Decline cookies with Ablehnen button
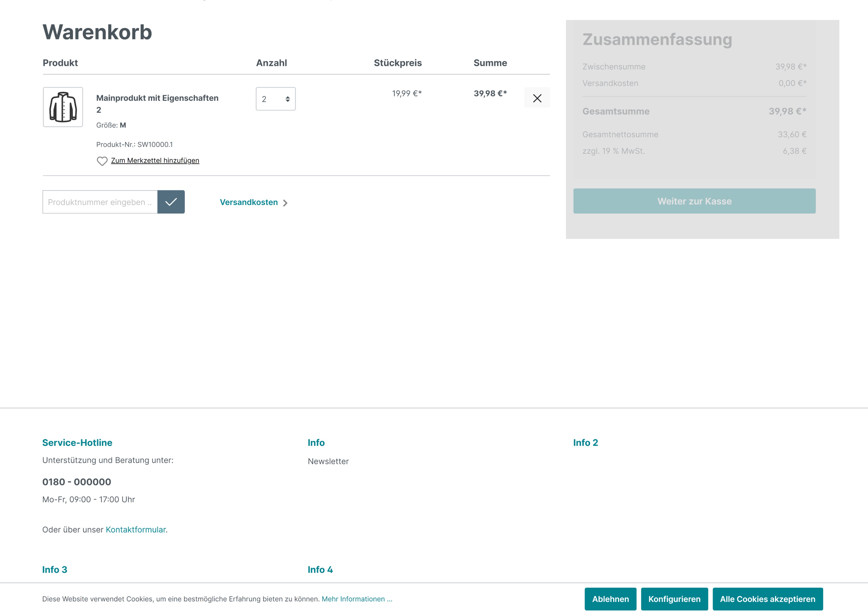 (x=610, y=599)
